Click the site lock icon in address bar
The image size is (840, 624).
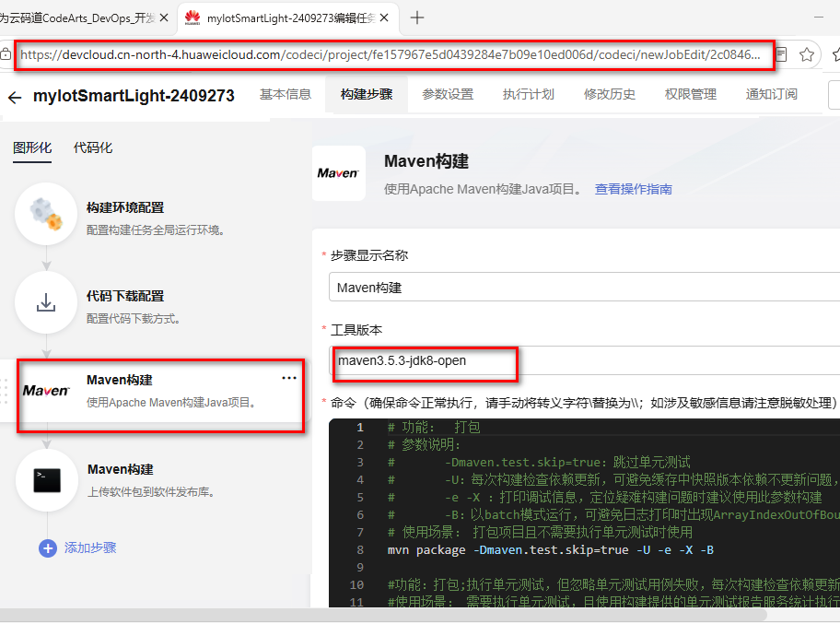pyautogui.click(x=6, y=54)
